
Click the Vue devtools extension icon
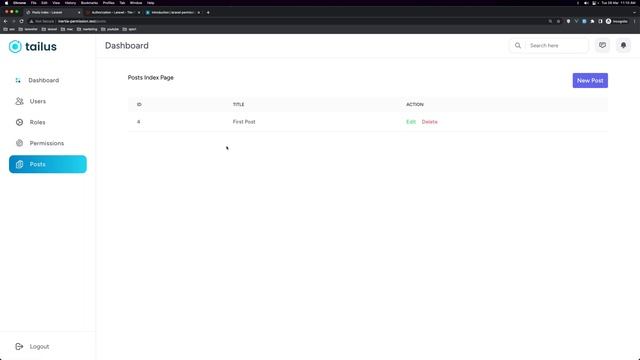pos(576,21)
